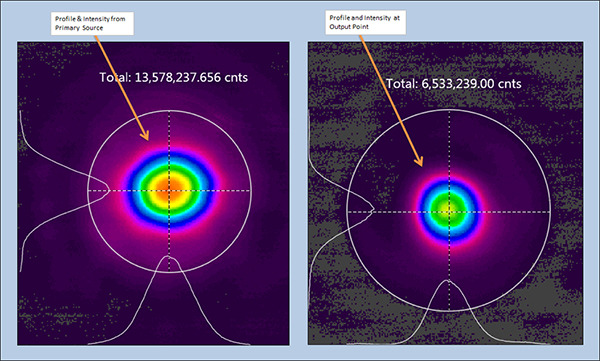Click the 'Total: 6,533,239.00 cnts' readout
The image size is (600, 361).
pyautogui.click(x=453, y=83)
